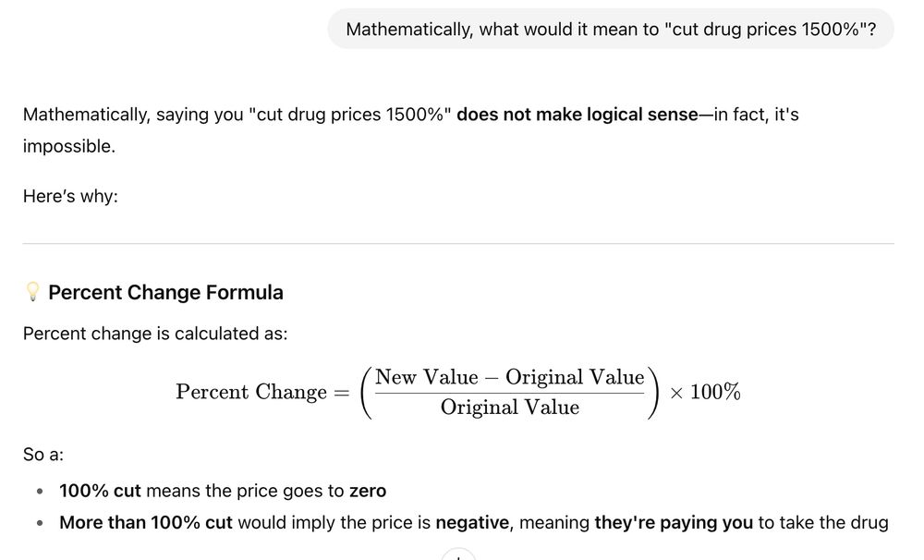Click the '× 100%' part of equation
924x560 pixels.
pos(705,392)
